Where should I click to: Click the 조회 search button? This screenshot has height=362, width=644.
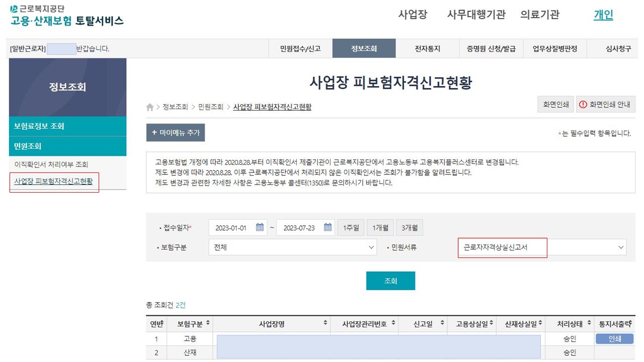[390, 281]
